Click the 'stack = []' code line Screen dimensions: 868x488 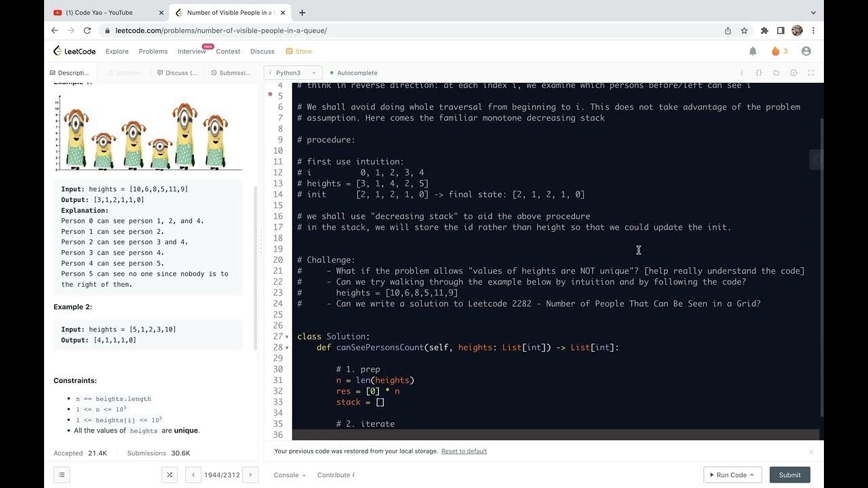[x=360, y=402]
